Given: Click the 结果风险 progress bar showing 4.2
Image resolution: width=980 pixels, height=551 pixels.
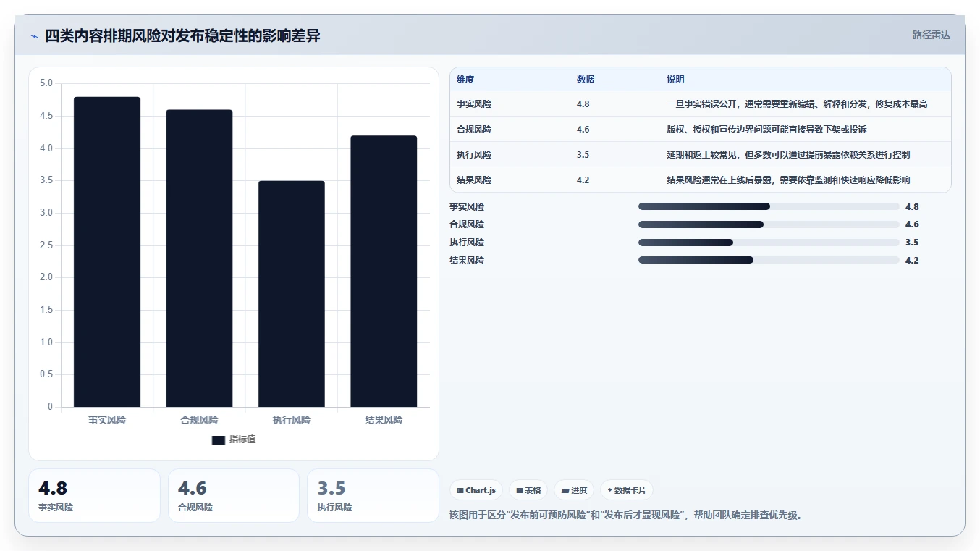Looking at the screenshot, I should pos(769,260).
